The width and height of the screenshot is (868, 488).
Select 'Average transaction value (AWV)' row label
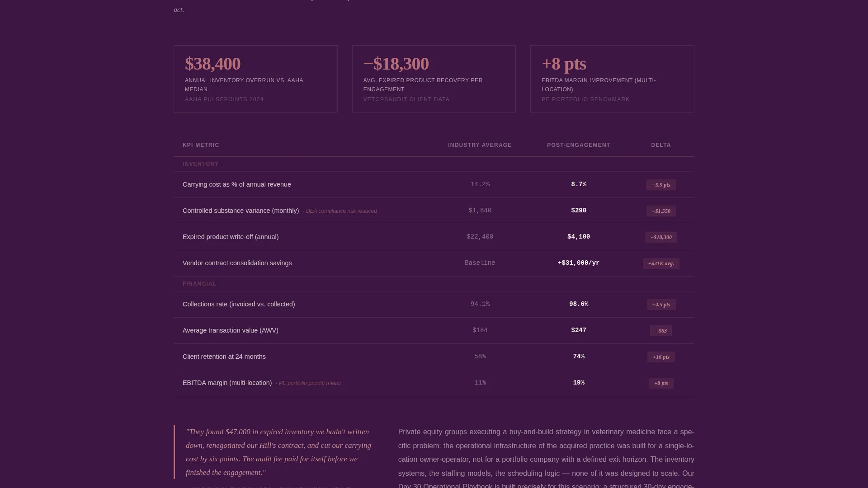coord(231,330)
